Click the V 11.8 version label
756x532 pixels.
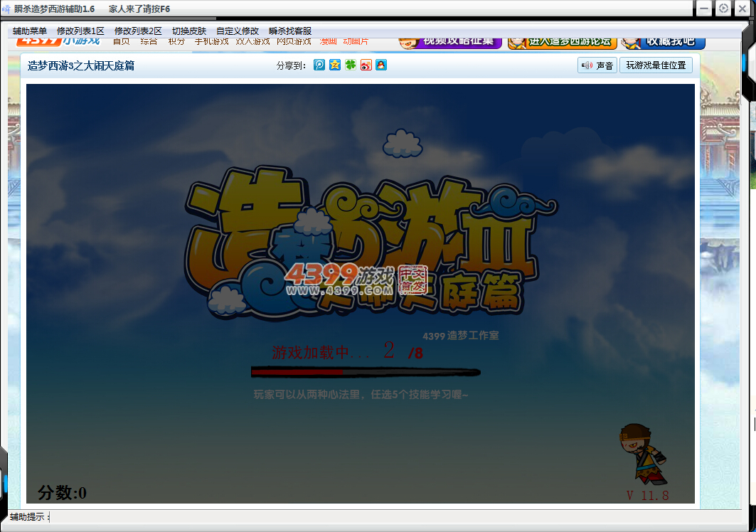click(647, 495)
